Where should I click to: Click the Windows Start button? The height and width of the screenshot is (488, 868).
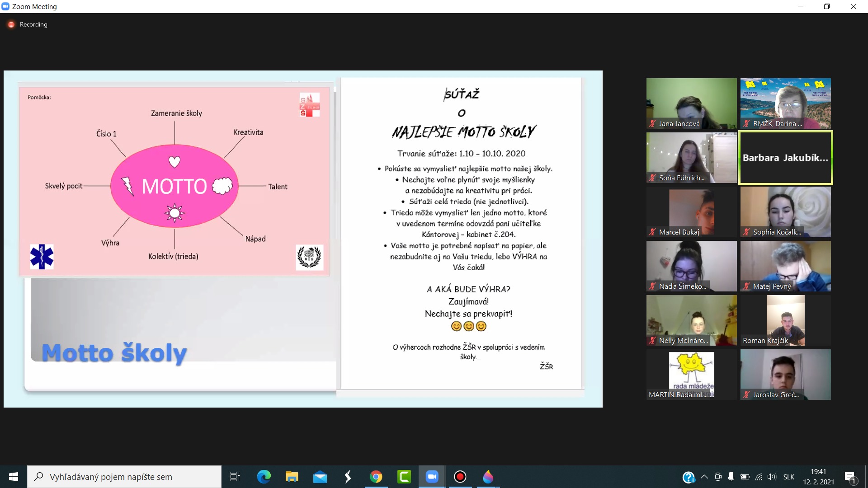[x=14, y=477]
